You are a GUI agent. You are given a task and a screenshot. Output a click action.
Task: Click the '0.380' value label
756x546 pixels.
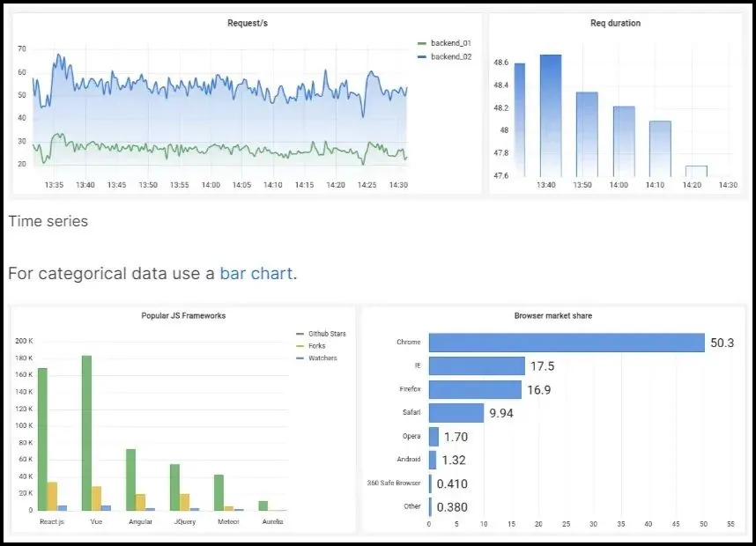click(452, 507)
